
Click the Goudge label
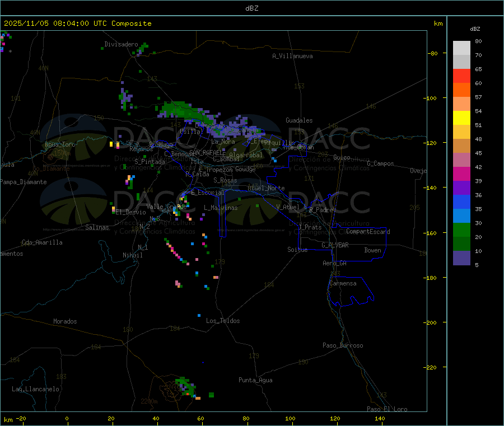click(245, 169)
